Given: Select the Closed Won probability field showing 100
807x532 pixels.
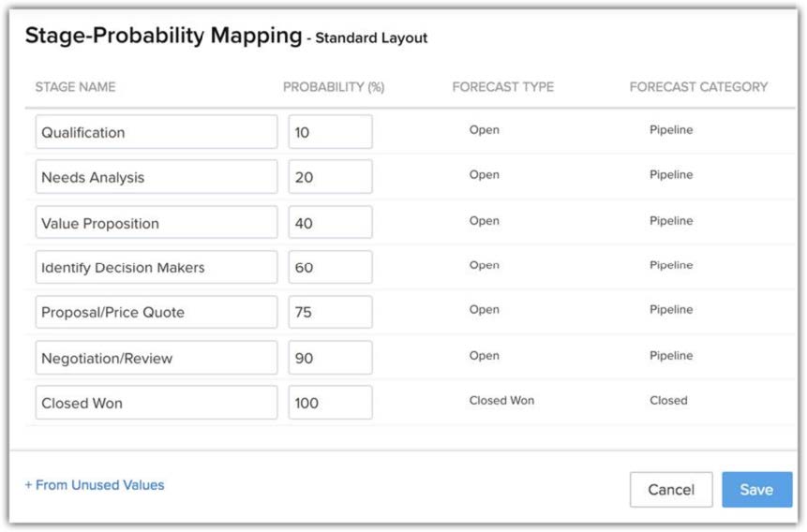Looking at the screenshot, I should tap(330, 403).
